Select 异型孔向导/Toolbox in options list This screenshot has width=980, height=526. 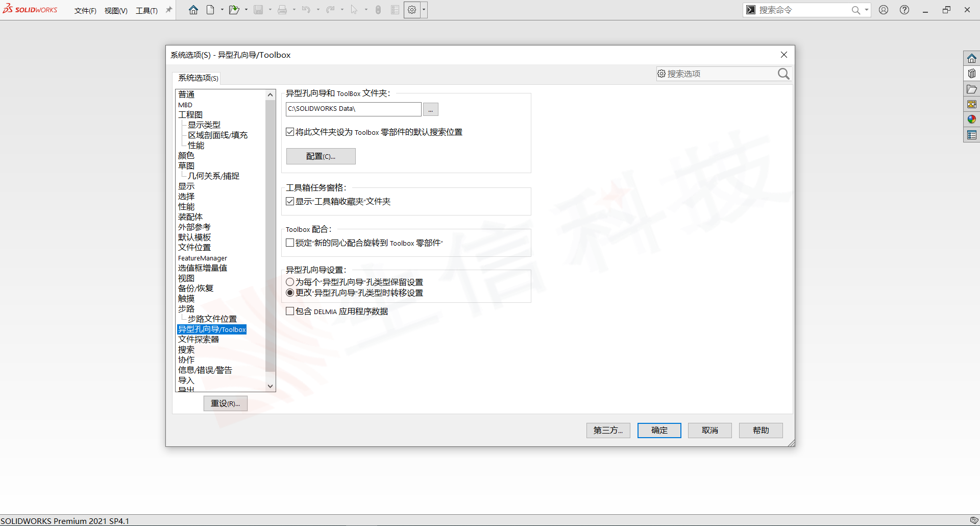(212, 329)
